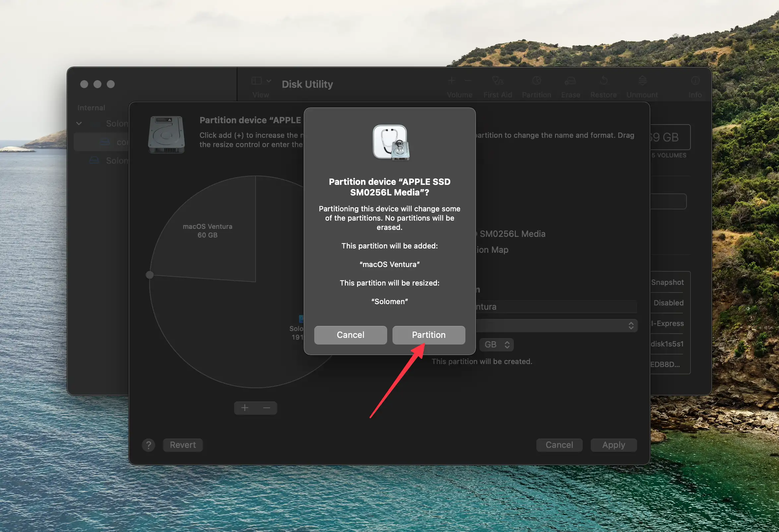
Task: Open the GB size unit dropdown
Action: point(497,345)
